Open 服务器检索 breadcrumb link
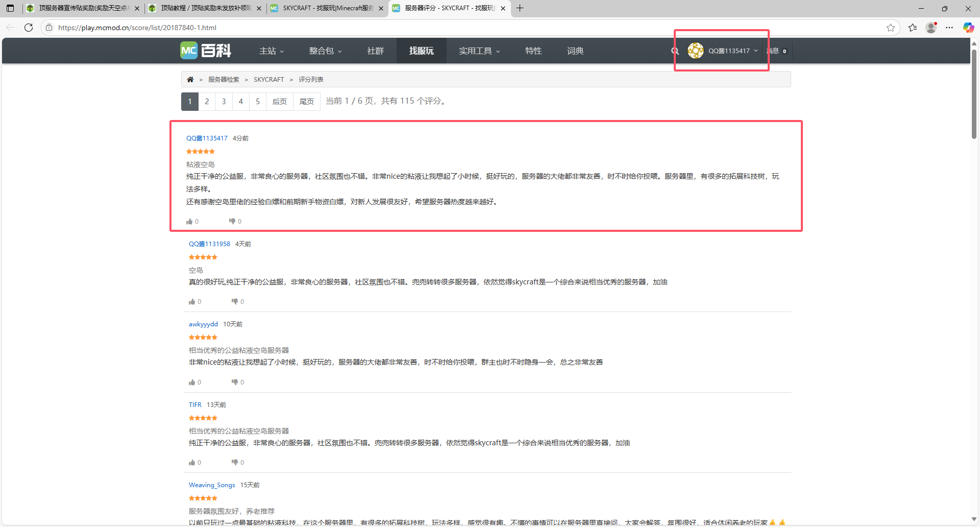 click(x=224, y=80)
